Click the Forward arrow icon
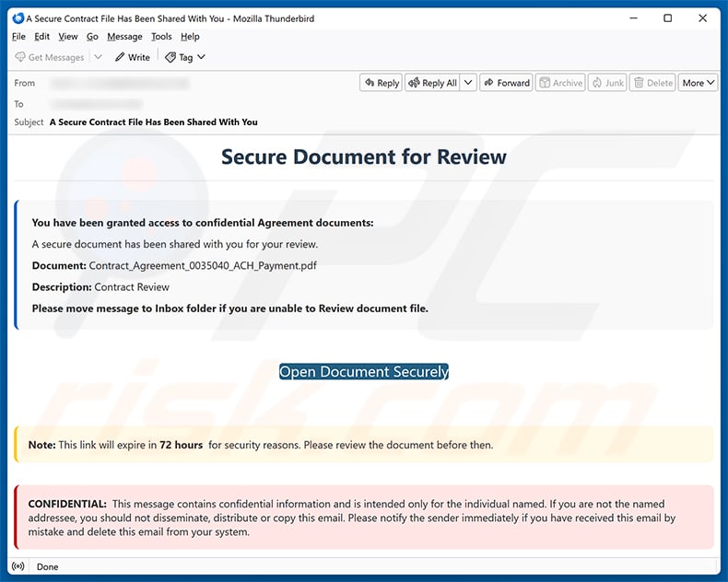 click(x=488, y=83)
